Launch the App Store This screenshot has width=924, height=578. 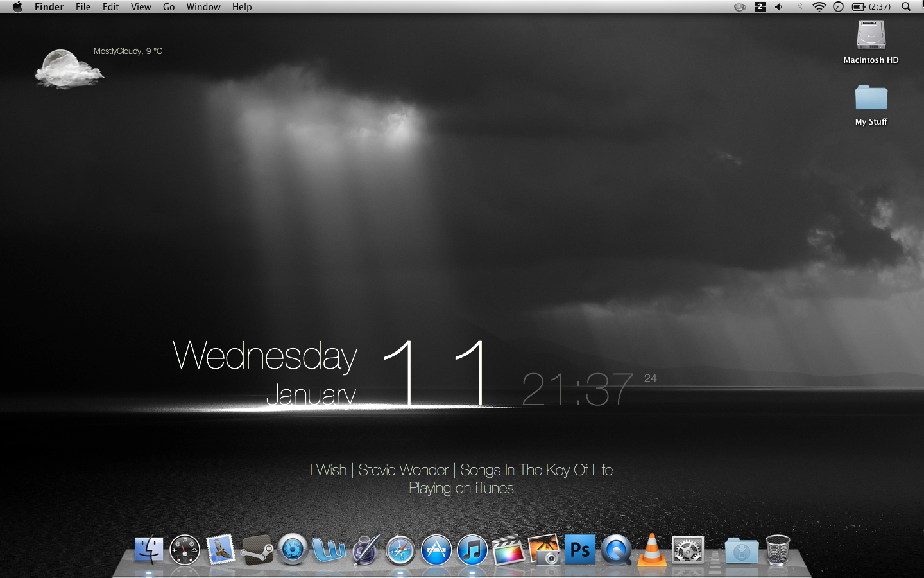(x=436, y=550)
